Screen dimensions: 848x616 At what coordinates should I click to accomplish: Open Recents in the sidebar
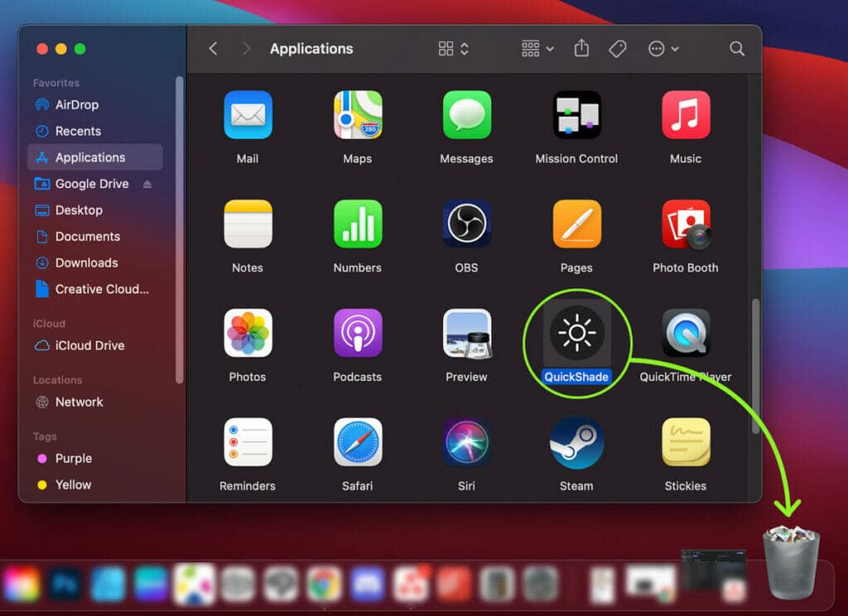(x=95, y=131)
